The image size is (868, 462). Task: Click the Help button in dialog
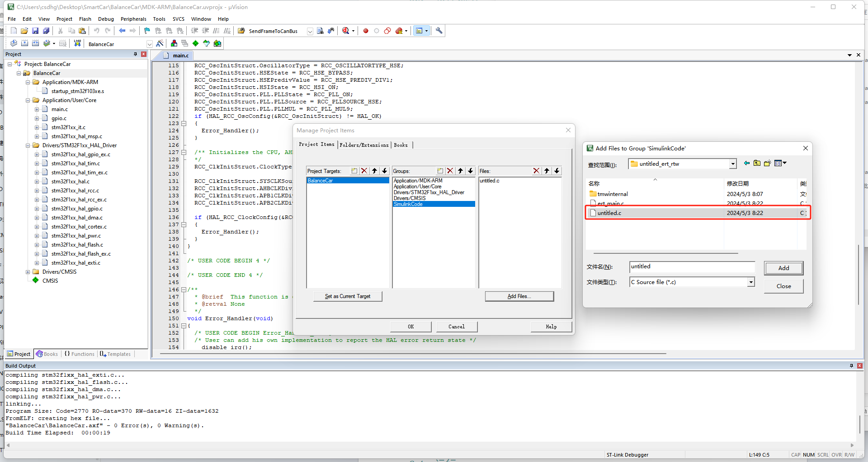[551, 327]
